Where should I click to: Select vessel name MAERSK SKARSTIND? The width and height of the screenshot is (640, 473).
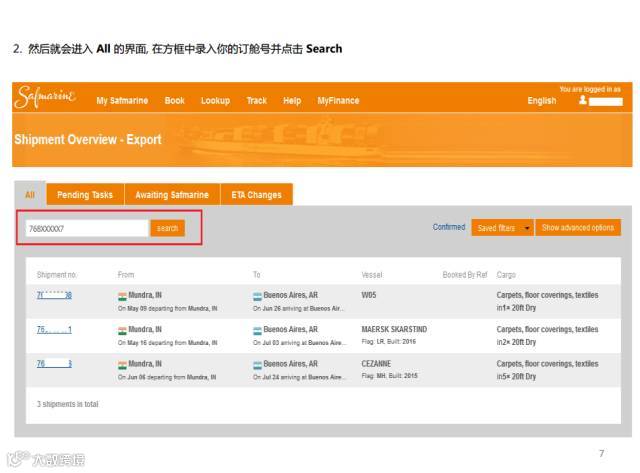(394, 329)
